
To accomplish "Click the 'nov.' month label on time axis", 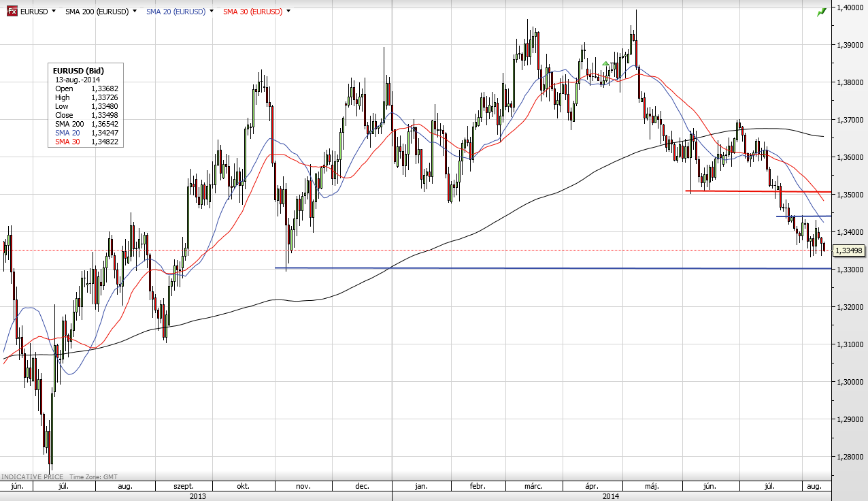I will [x=303, y=487].
